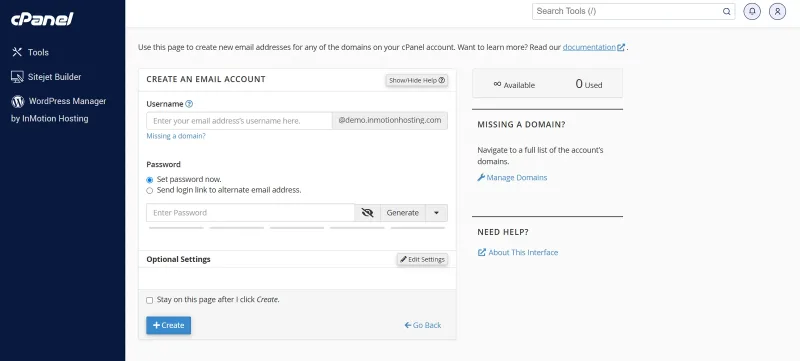The height and width of the screenshot is (361, 800).
Task: Click the search magnifier icon
Action: 727,11
